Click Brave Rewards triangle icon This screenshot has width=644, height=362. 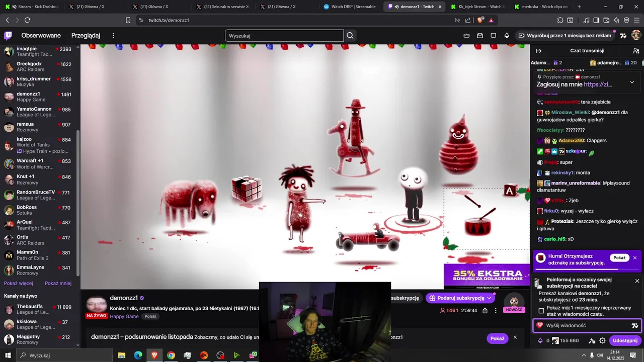[491, 20]
